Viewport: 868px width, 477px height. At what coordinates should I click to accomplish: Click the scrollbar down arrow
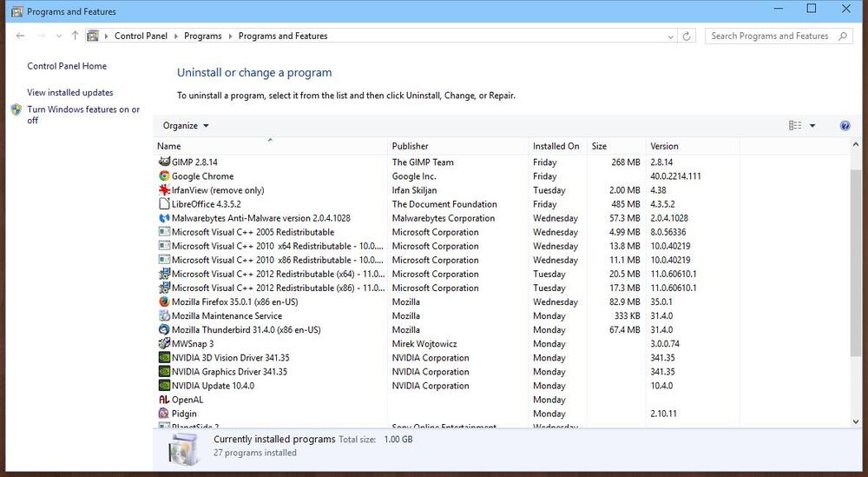(x=856, y=421)
